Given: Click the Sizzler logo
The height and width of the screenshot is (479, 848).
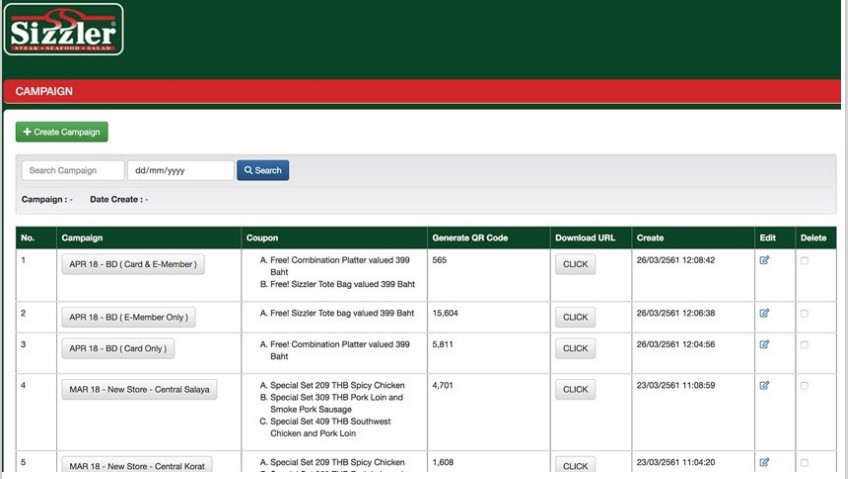Looking at the screenshot, I should [x=64, y=30].
